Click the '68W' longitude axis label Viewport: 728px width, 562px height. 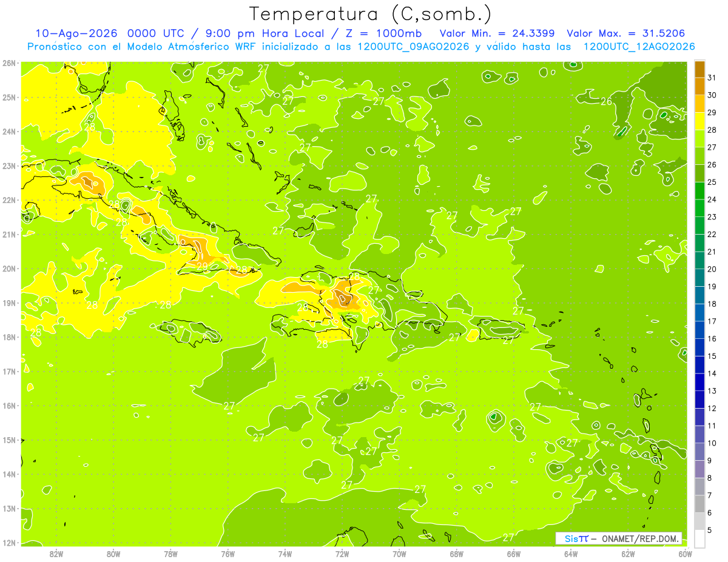(457, 554)
